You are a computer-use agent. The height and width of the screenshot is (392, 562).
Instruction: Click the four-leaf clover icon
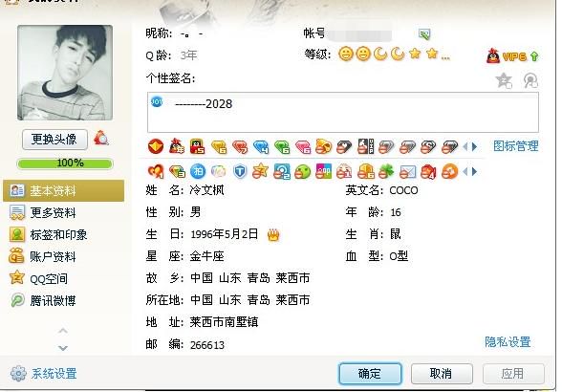click(386, 172)
